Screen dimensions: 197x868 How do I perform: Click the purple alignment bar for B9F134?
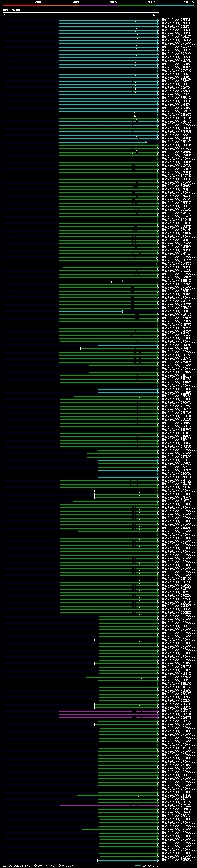[x=108, y=714]
